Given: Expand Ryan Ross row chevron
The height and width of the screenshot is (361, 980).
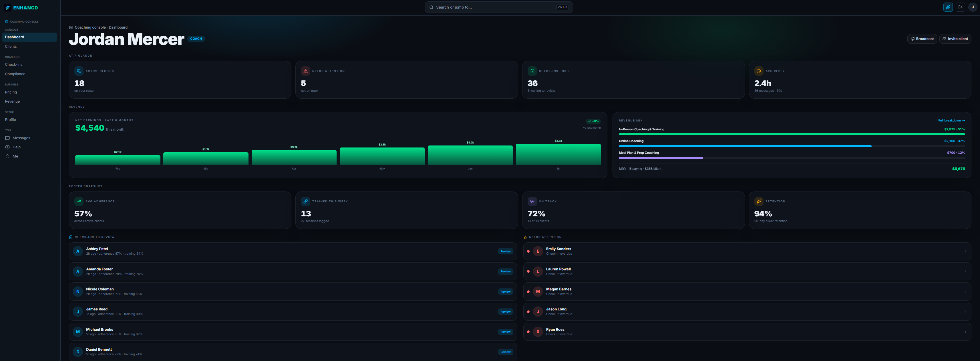Looking at the screenshot, I should point(965,332).
